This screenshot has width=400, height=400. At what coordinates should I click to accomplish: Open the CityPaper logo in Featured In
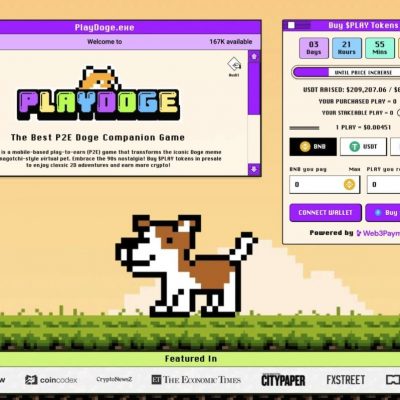[283, 380]
